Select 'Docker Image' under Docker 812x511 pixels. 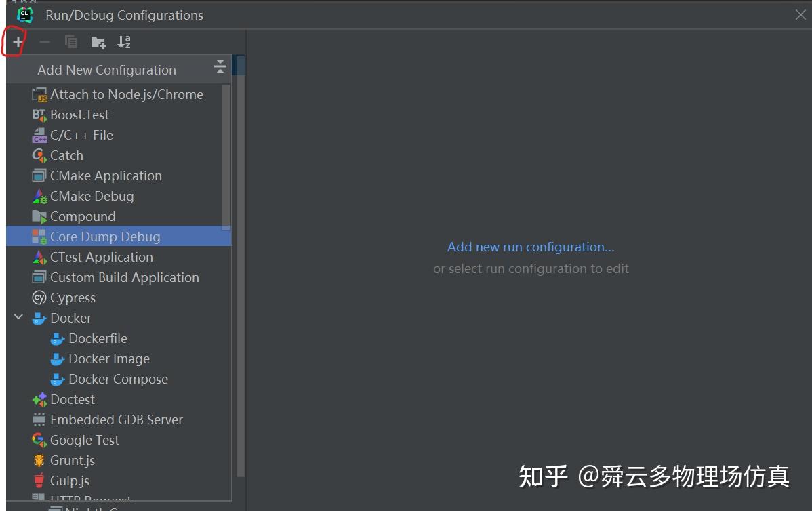(109, 359)
